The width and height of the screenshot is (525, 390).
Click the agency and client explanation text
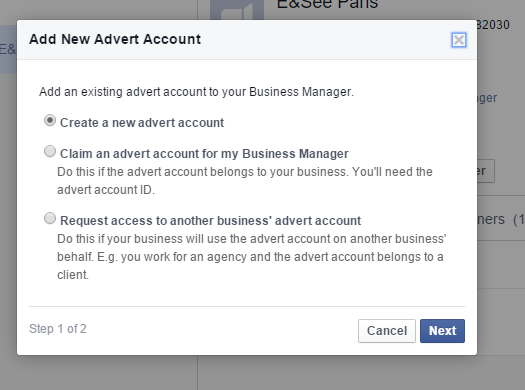(251, 257)
